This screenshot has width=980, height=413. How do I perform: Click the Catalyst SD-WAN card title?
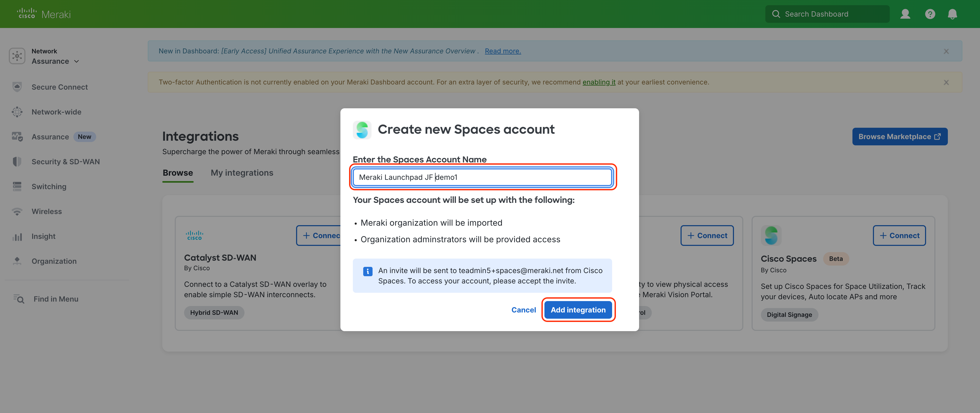click(220, 258)
